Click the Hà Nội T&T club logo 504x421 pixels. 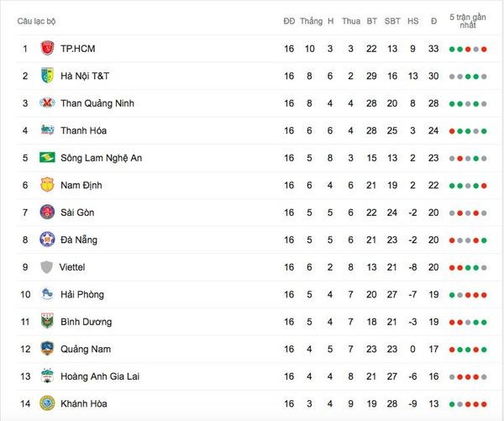point(47,76)
